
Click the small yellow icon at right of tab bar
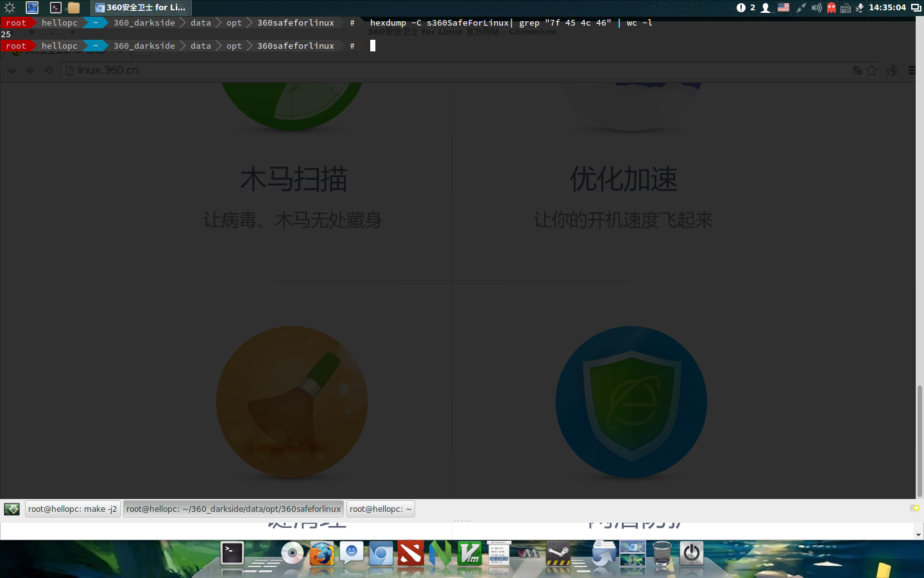coord(915,508)
